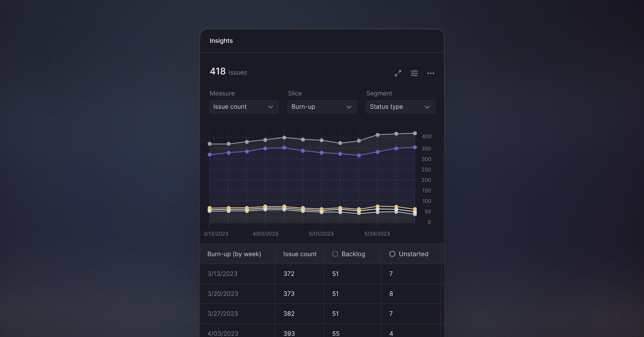The image size is (644, 337).
Task: Click the first yellow data point on chart
Action: click(209, 208)
